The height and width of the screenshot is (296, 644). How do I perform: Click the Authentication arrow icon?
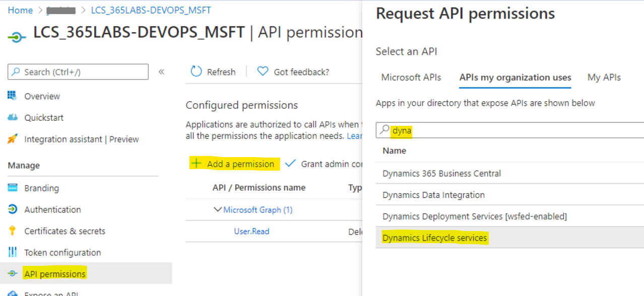click(13, 209)
